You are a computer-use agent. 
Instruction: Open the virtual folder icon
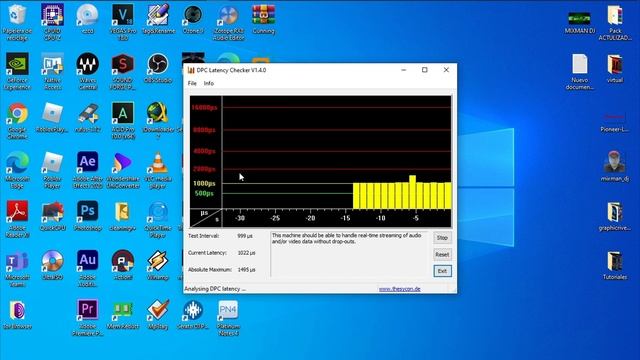pyautogui.click(x=615, y=68)
